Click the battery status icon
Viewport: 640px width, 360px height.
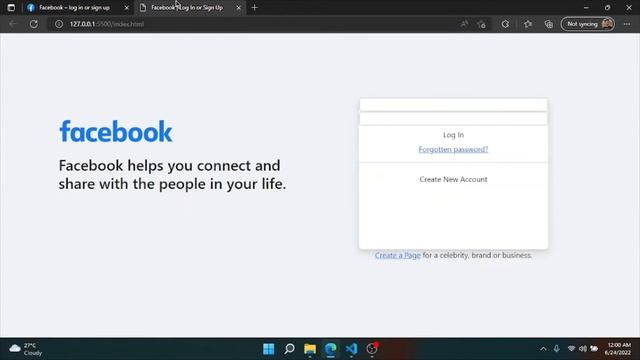[594, 349]
